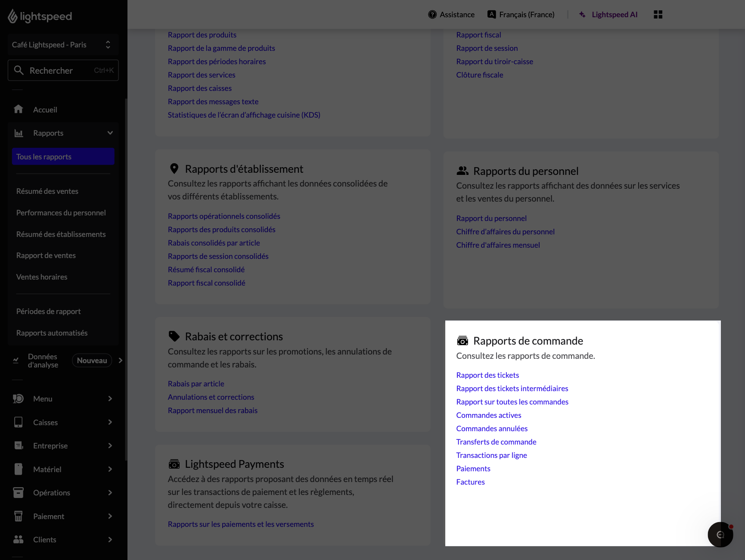Open the Lightspeed apps grid icon
745x560 pixels.
click(658, 14)
